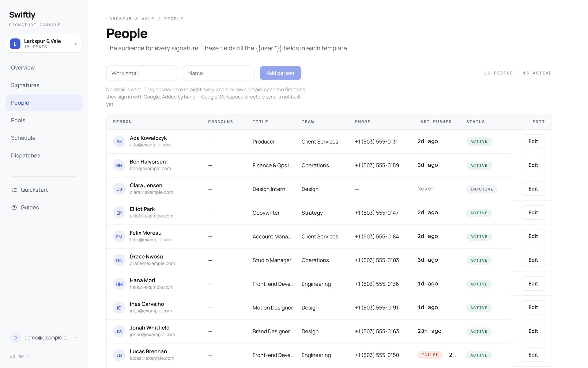Edit Ada Kowalczyk's record
This screenshot has width=588, height=368.
pyautogui.click(x=533, y=141)
